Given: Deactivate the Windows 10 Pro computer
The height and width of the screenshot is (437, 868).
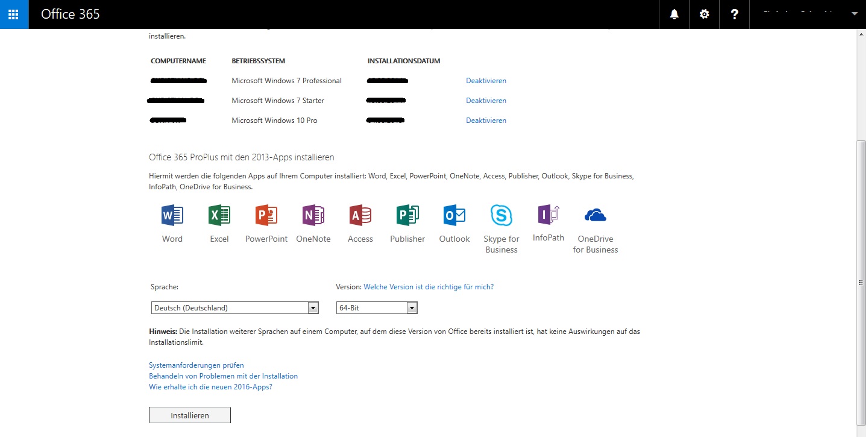Looking at the screenshot, I should pos(486,121).
